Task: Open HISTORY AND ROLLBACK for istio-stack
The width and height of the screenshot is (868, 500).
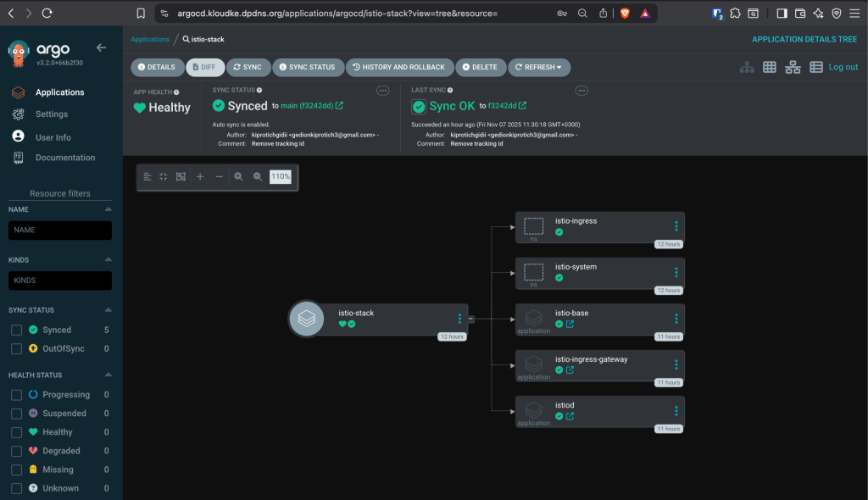Action: (399, 67)
